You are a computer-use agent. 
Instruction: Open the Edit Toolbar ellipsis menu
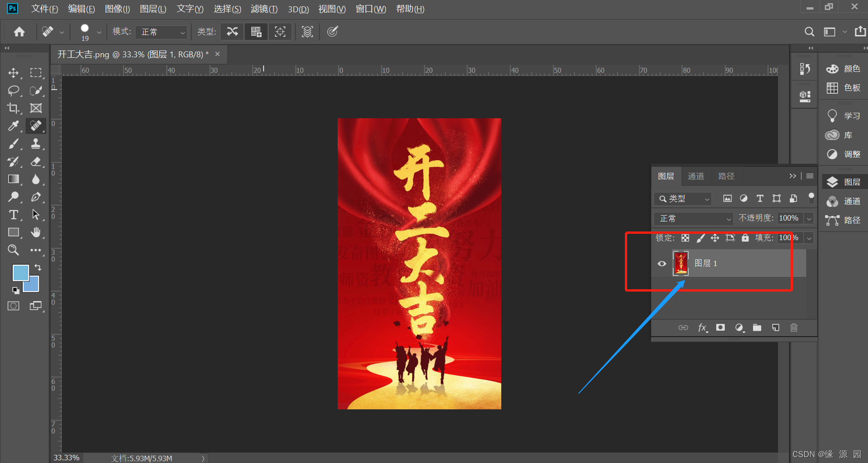click(x=36, y=250)
